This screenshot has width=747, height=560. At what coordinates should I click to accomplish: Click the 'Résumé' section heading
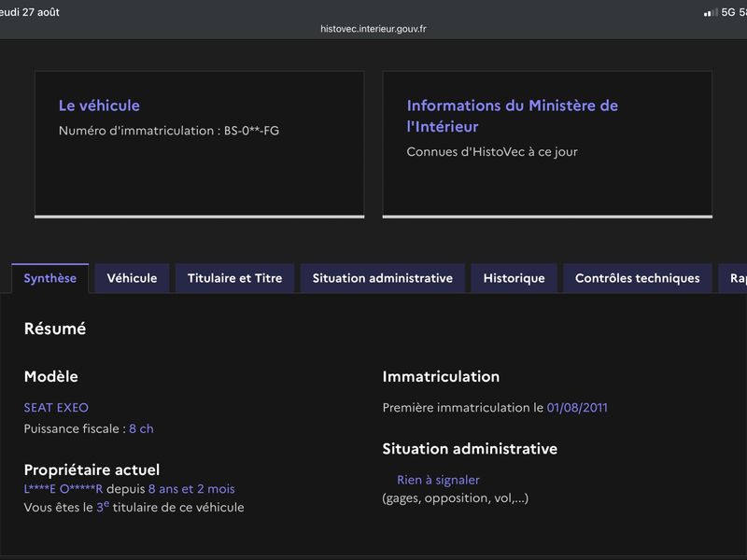tap(55, 329)
